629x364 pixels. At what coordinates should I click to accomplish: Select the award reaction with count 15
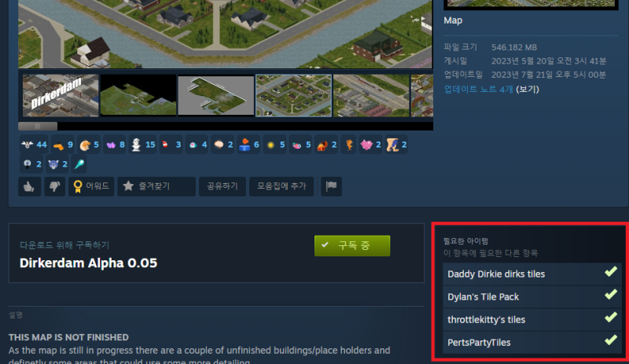[x=143, y=145]
